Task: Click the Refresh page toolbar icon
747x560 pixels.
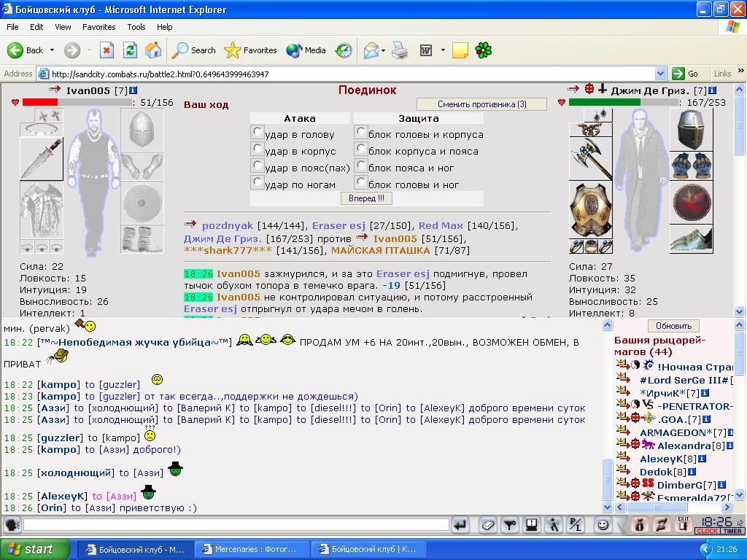Action: pos(130,50)
